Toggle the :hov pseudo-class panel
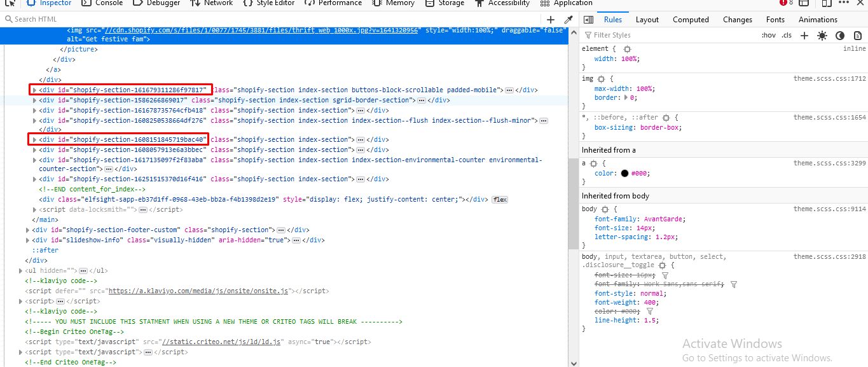The width and height of the screenshot is (868, 367). click(768, 36)
